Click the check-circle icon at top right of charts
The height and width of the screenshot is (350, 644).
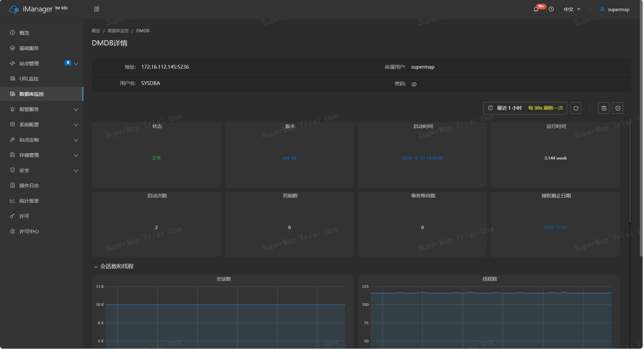coord(618,108)
